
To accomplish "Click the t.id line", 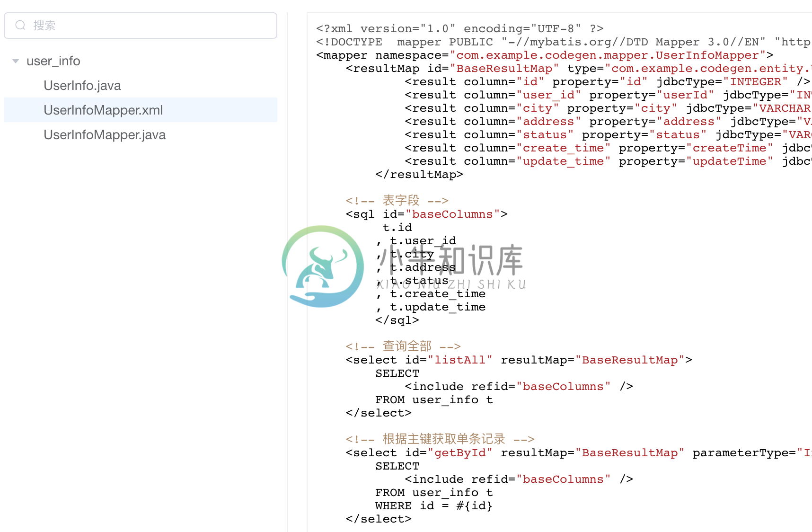I will 397,228.
